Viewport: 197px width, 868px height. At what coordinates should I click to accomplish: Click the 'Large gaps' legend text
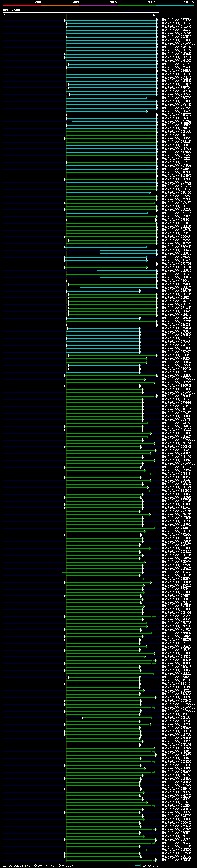coord(13,865)
